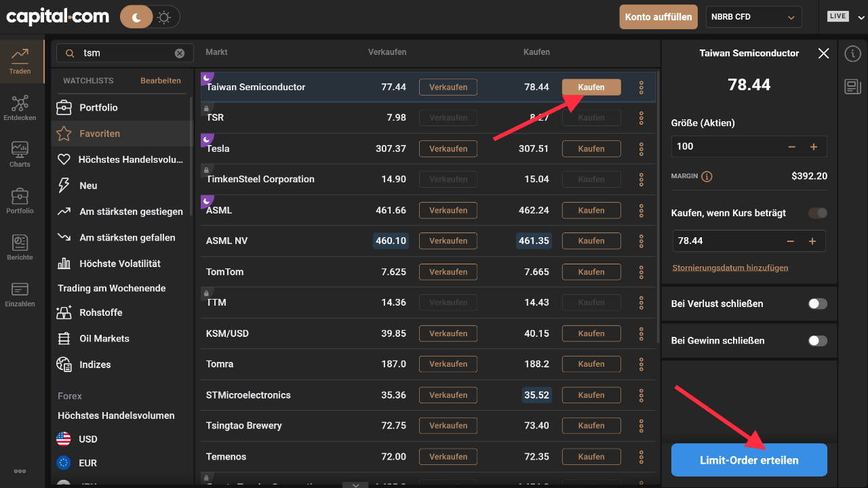Open the news panel icon on right rail
Viewport: 868px width, 488px height.
pyautogui.click(x=852, y=86)
